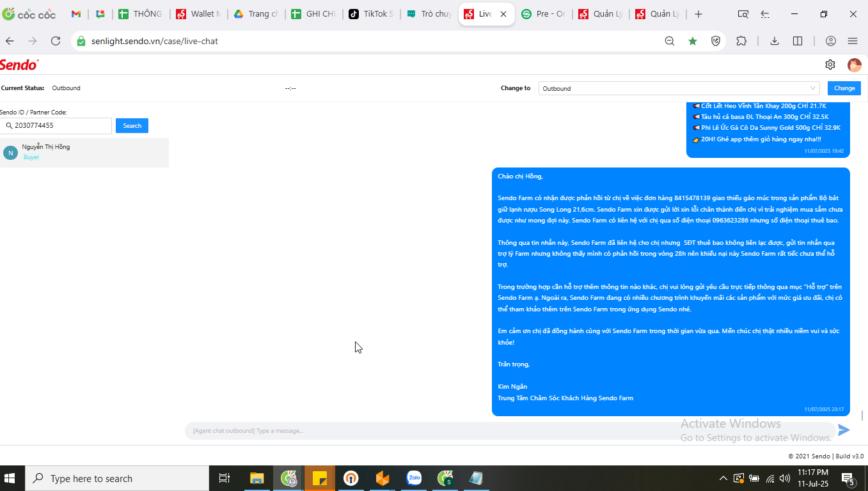The width and height of the screenshot is (868, 491).
Task: Open Sticky Notes from the taskbar
Action: coord(320,478)
